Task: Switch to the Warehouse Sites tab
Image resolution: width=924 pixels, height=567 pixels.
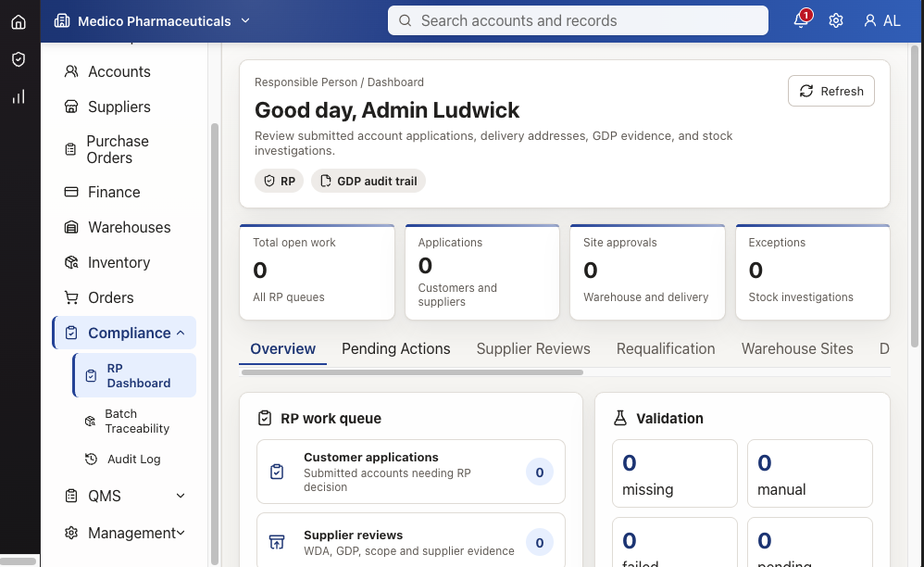Action: tap(797, 349)
